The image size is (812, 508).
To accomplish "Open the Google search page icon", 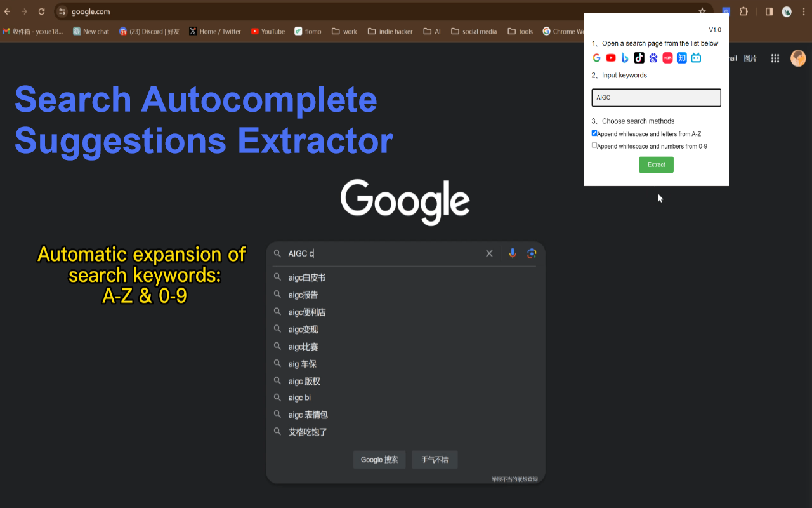I will point(596,58).
